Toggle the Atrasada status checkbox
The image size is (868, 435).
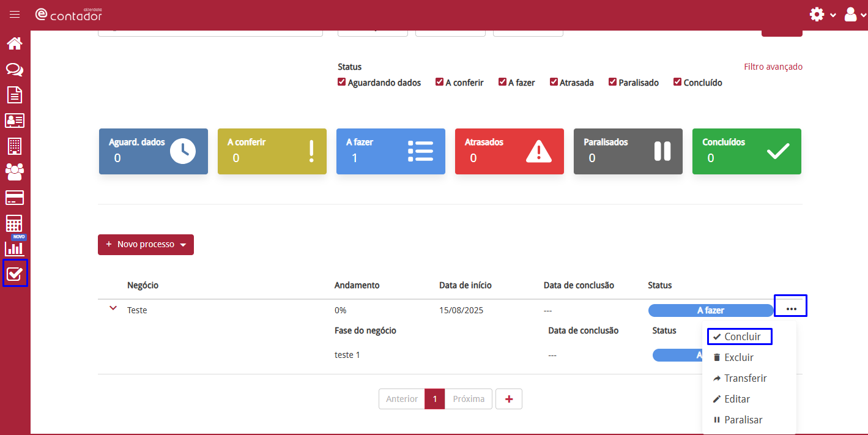554,82
